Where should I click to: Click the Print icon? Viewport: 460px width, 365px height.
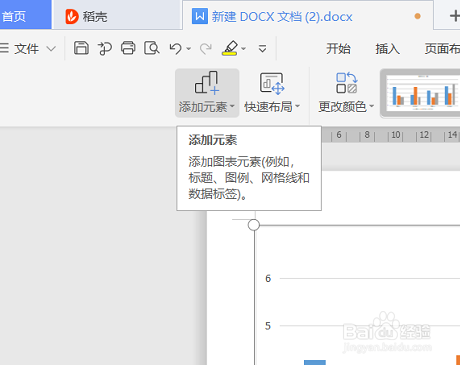pos(128,48)
